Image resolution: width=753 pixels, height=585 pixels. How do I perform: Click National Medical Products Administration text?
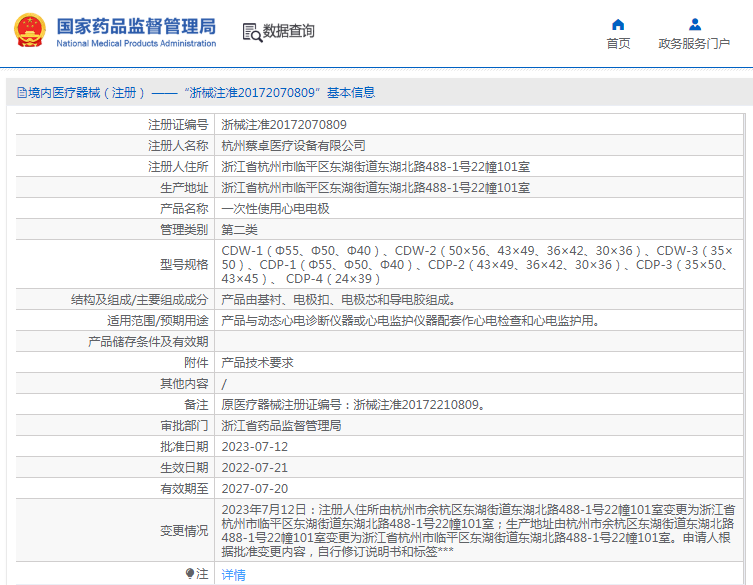pyautogui.click(x=136, y=43)
